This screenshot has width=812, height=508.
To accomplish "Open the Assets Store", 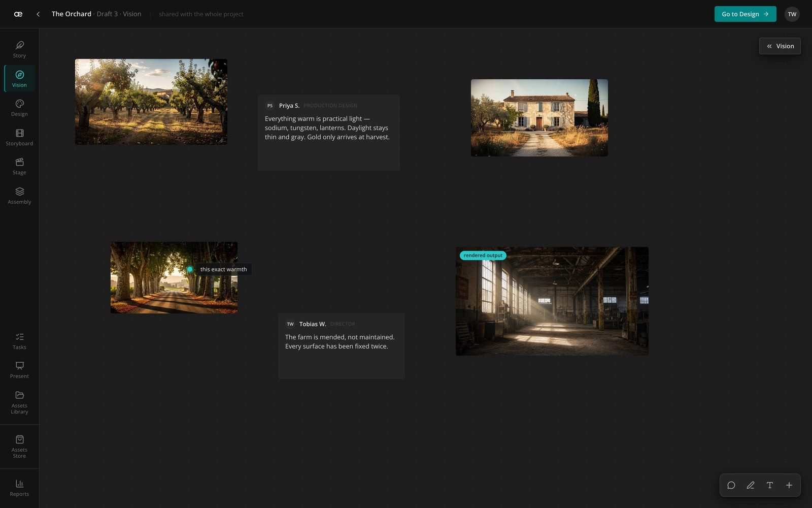I will (x=19, y=446).
